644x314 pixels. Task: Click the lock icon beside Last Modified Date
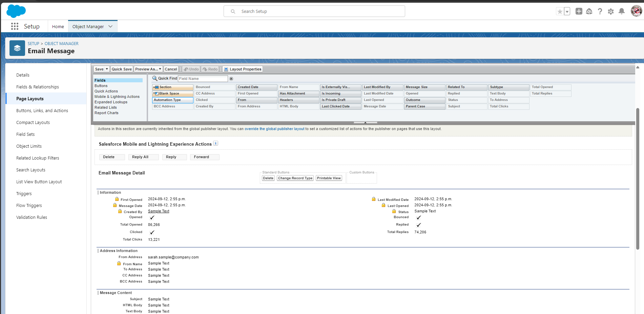tap(374, 199)
